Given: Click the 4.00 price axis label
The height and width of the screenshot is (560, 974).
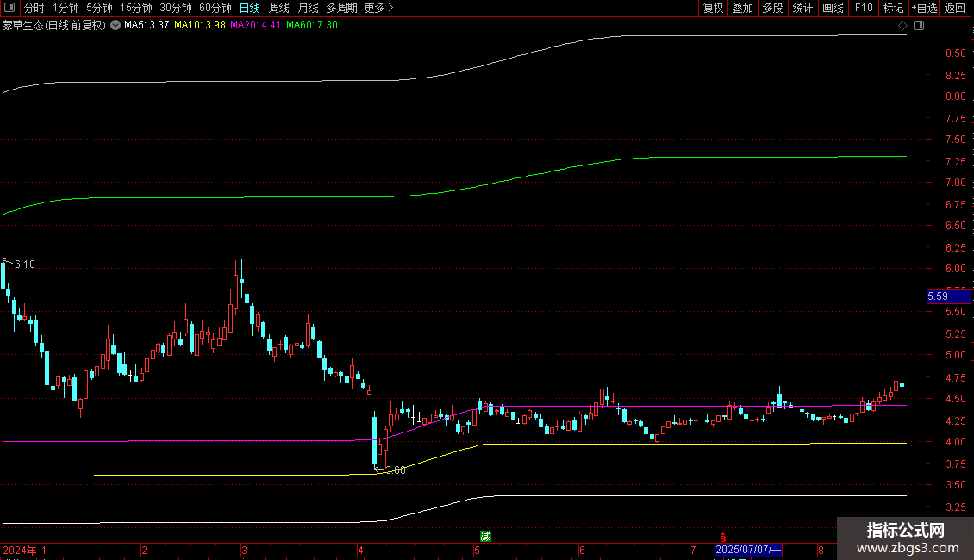Looking at the screenshot, I should pyautogui.click(x=955, y=442).
